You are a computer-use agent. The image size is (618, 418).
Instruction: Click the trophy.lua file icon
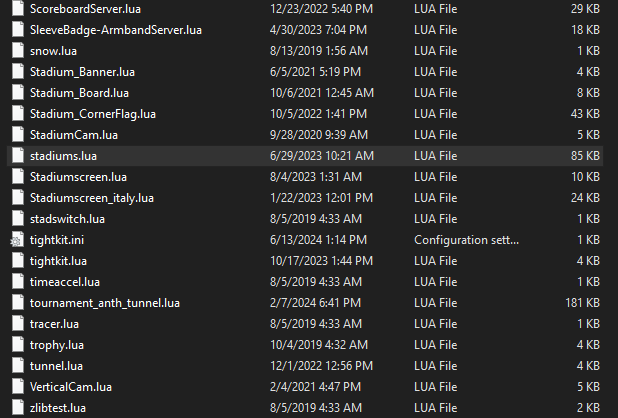tap(18, 345)
